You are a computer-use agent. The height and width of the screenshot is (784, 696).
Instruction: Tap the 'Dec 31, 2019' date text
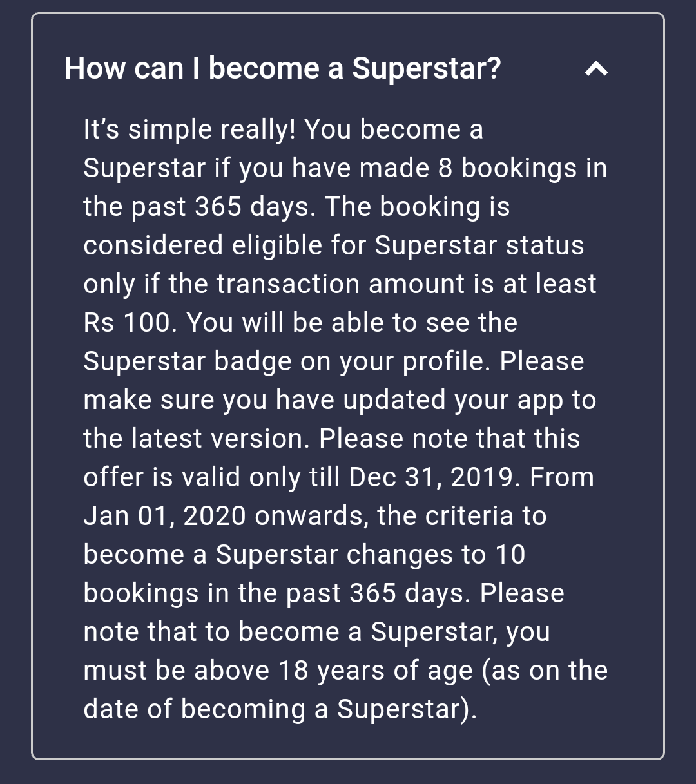(x=434, y=477)
